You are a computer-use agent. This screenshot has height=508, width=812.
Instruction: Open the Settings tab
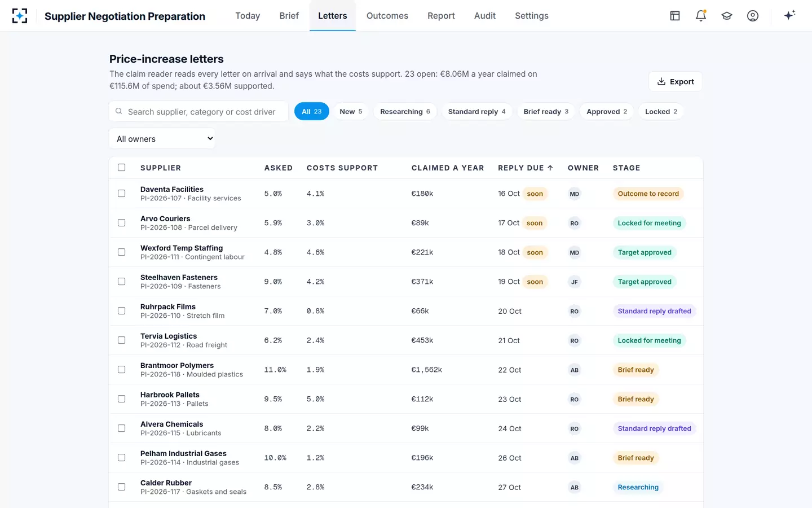click(x=531, y=16)
